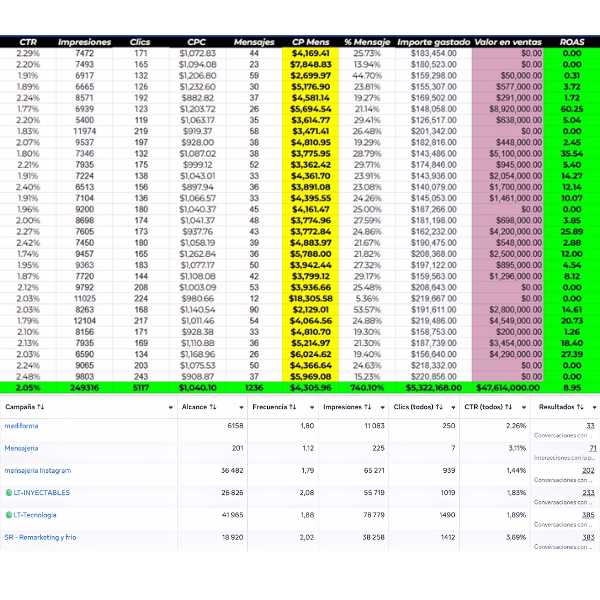The image size is (600, 600).
Task: Open the mensajeria Instagram campaign
Action: [38, 470]
